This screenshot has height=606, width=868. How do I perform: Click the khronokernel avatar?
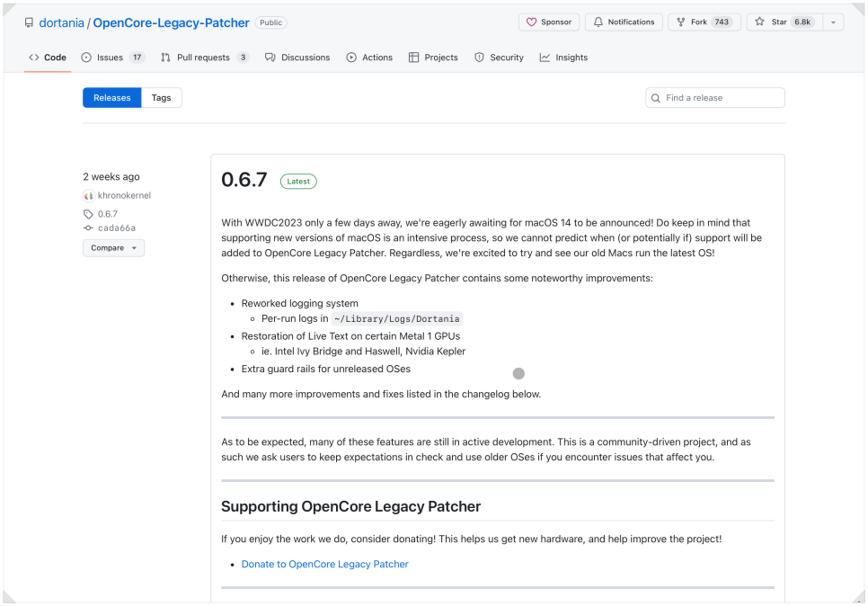pos(89,195)
